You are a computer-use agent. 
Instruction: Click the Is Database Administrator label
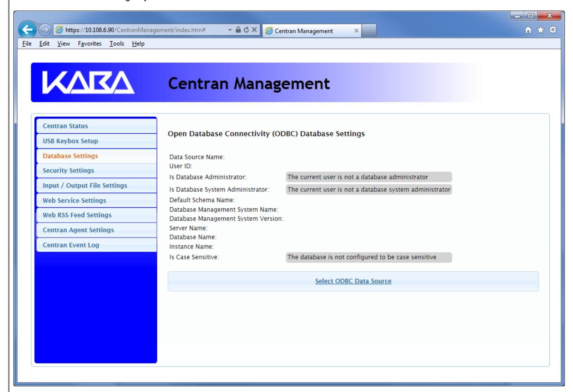[208, 177]
